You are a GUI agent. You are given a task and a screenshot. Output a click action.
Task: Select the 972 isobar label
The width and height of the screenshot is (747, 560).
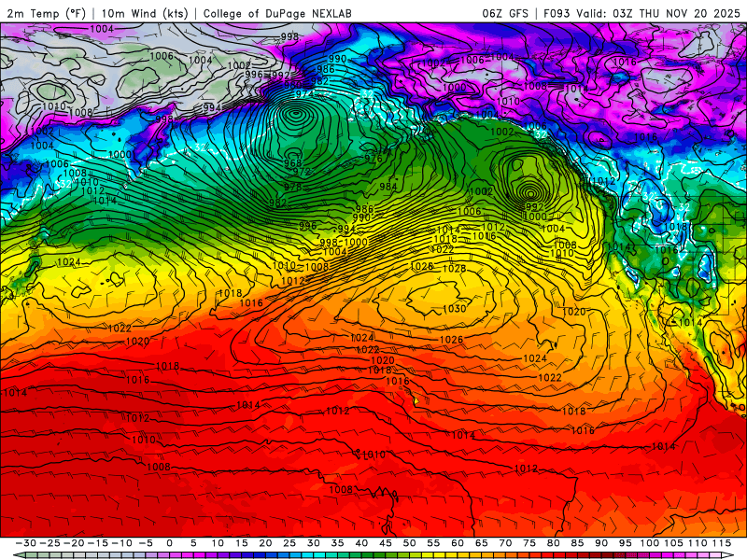302,172
